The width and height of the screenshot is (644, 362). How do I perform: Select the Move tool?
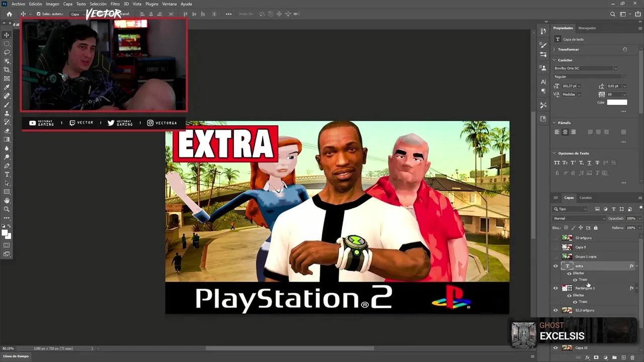pyautogui.click(x=7, y=35)
